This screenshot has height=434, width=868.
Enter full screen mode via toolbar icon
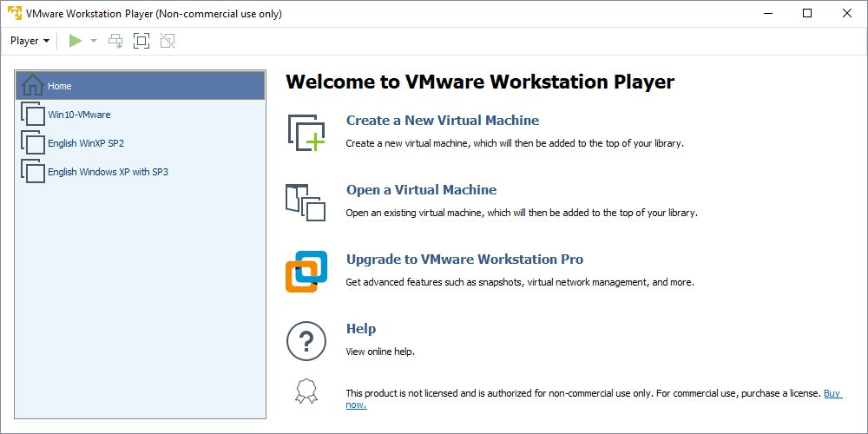141,41
